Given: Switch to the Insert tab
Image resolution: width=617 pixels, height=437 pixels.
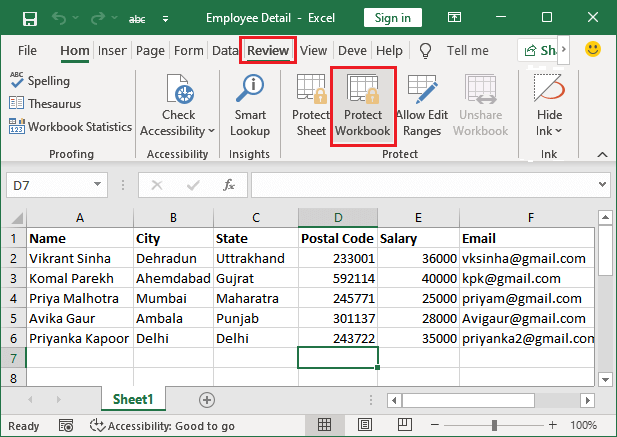Looking at the screenshot, I should (x=112, y=51).
